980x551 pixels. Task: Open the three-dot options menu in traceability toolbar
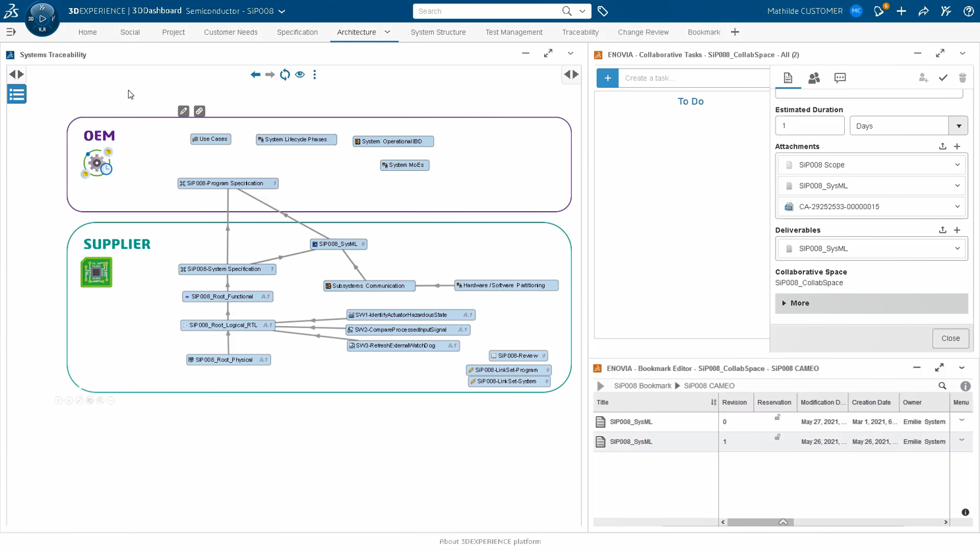(315, 75)
